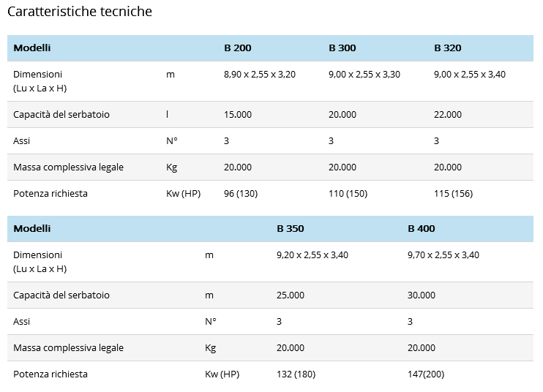Select the 15.000 tank capacity value
Image resolution: width=543 pixels, height=392 pixels.
tap(238, 115)
